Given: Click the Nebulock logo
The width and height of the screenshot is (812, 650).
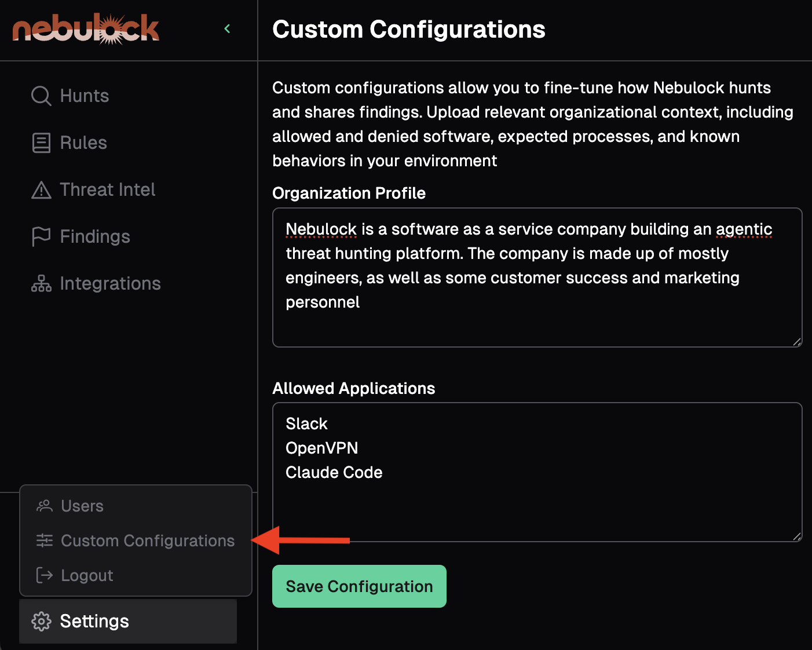Looking at the screenshot, I should [86, 29].
